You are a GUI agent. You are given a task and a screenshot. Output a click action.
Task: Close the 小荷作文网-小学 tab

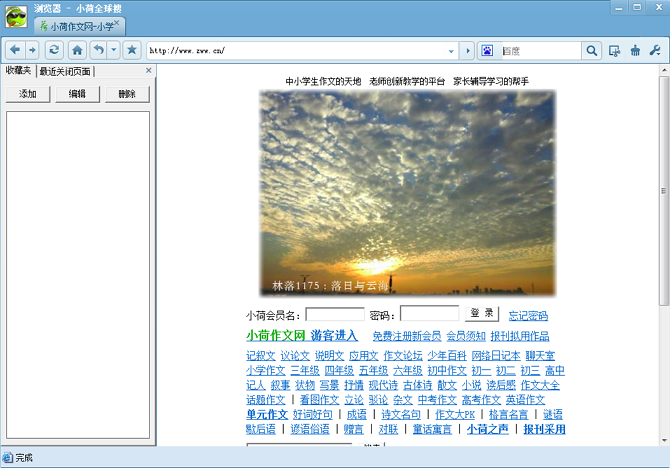tap(117, 23)
